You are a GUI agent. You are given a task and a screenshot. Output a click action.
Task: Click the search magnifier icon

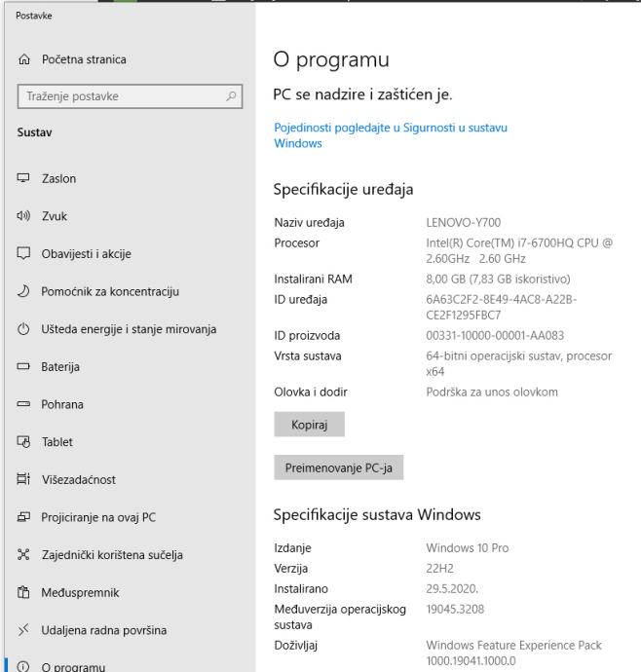(x=231, y=96)
